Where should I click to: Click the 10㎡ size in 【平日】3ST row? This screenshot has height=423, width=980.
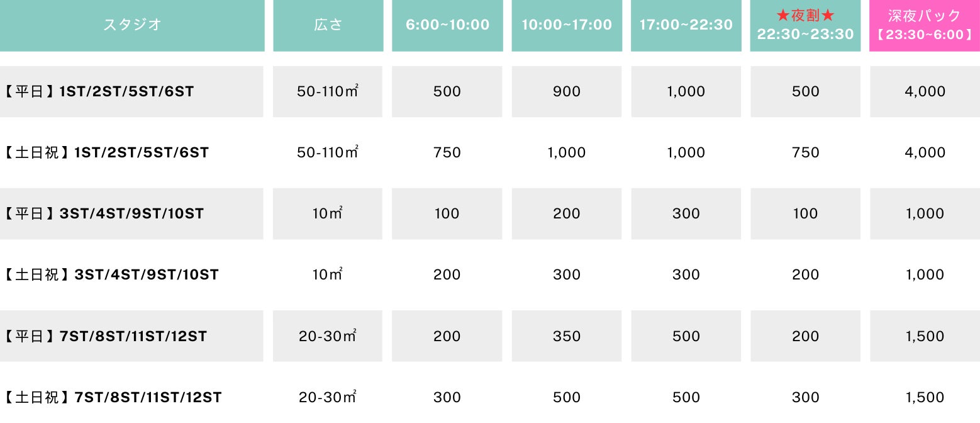tap(328, 214)
